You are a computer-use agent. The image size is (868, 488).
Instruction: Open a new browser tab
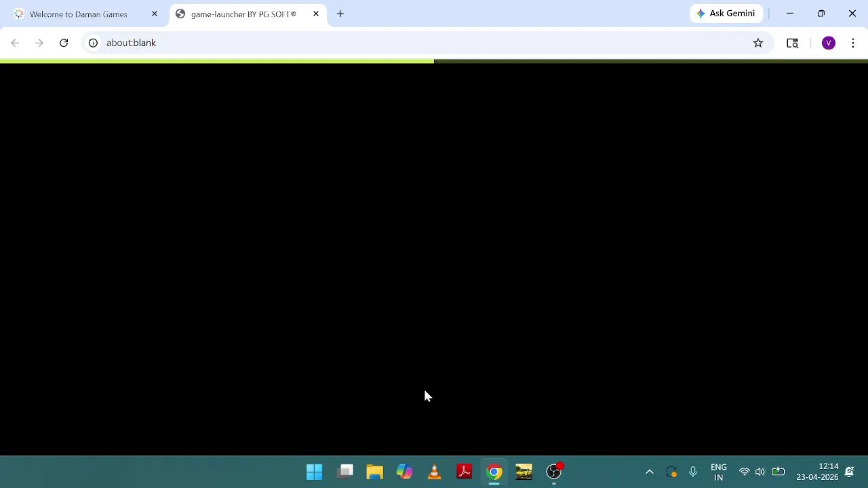pyautogui.click(x=340, y=14)
